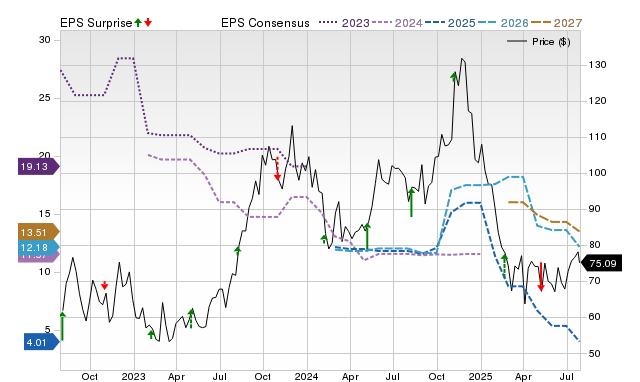
Task: Click the brown 13.51 value tag
Action: [x=39, y=232]
